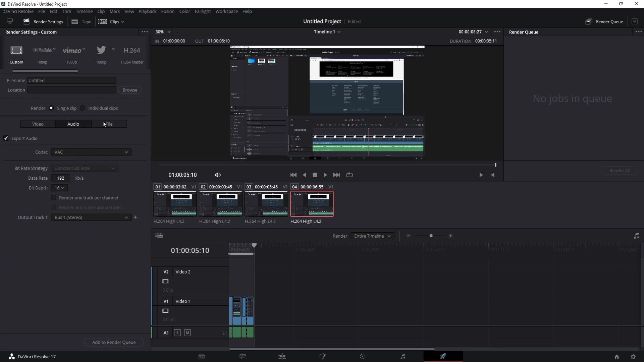
Task: Enable Render one track per channel
Action: pyautogui.click(x=54, y=198)
